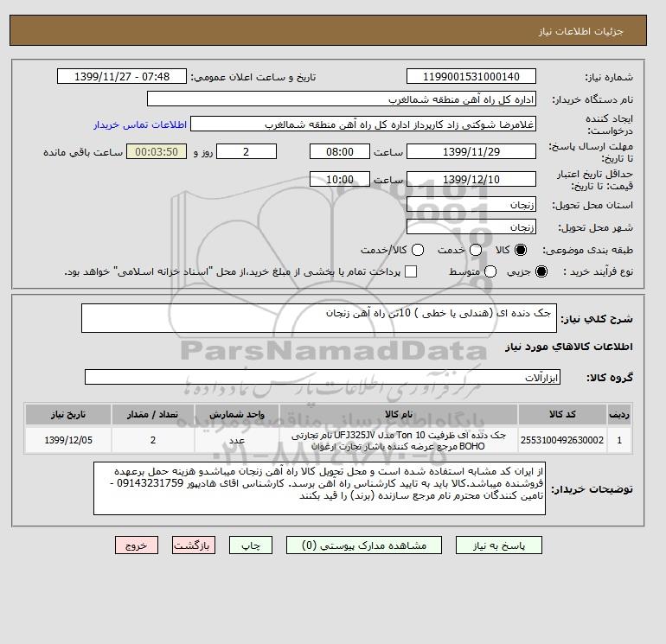Image resolution: width=666 pixels, height=644 pixels.
Task: Click the view attached documents button
Action: [364, 545]
